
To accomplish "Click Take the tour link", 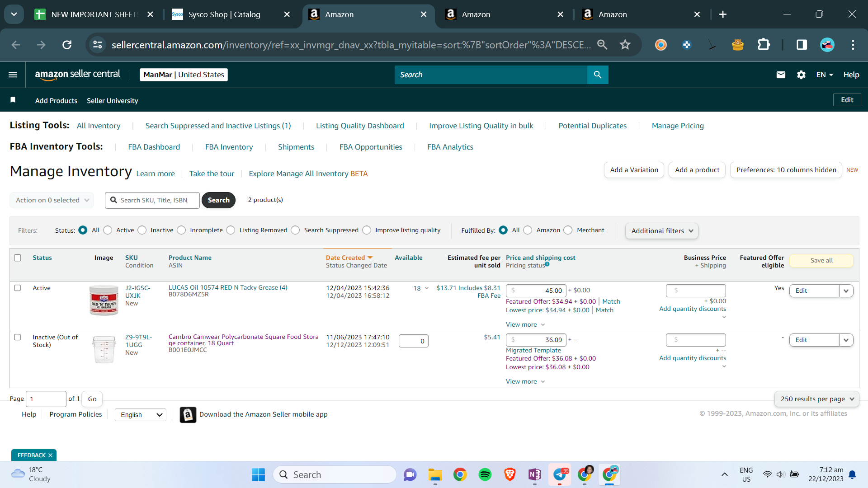I will click(212, 174).
